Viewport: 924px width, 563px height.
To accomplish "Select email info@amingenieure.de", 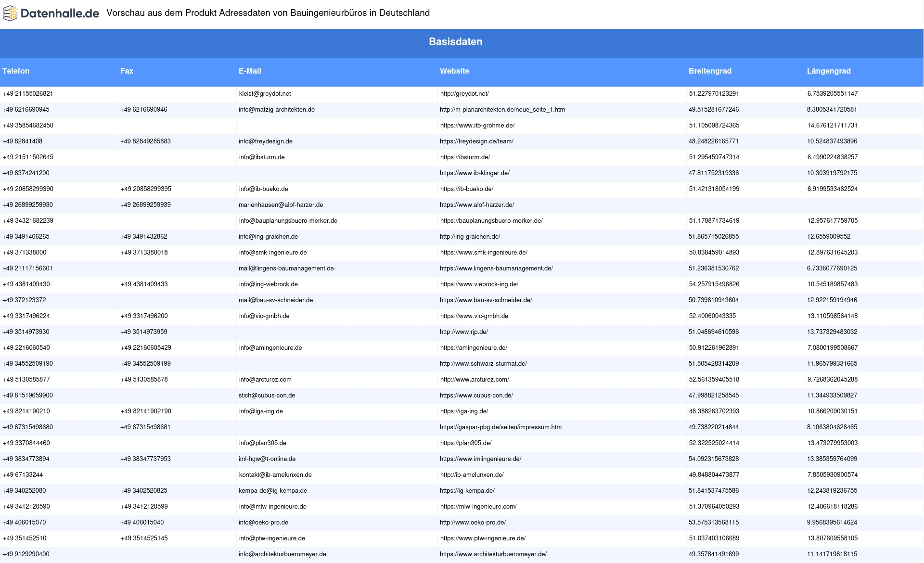I will [270, 348].
